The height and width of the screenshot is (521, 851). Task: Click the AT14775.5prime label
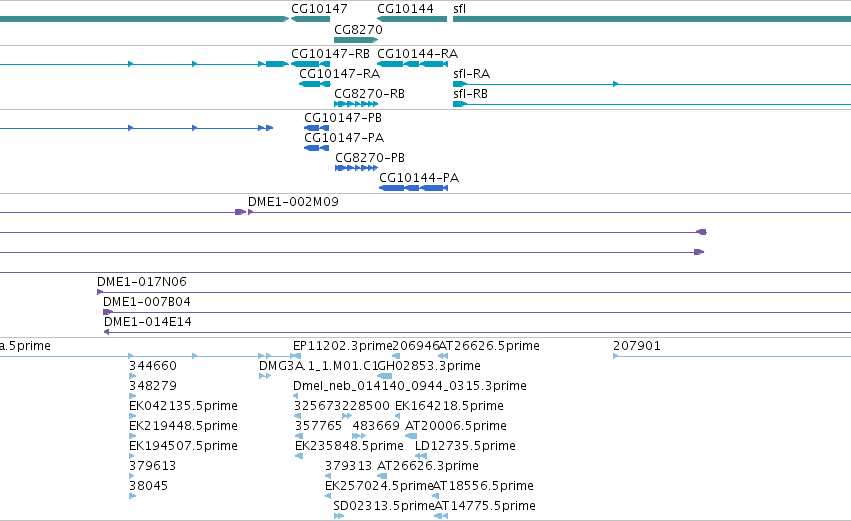coord(485,506)
